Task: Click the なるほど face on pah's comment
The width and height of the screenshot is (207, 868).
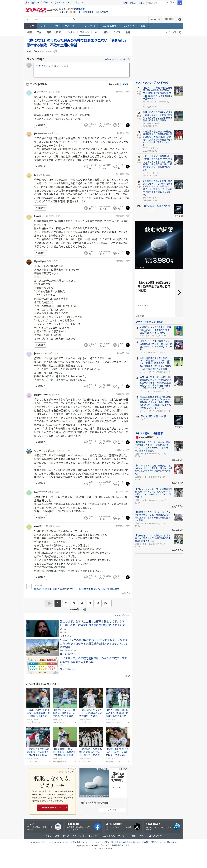Action: click(x=100, y=442)
